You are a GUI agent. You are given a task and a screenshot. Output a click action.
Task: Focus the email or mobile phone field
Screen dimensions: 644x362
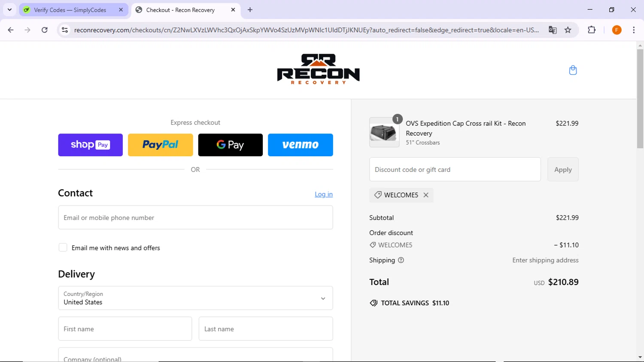[195, 217]
